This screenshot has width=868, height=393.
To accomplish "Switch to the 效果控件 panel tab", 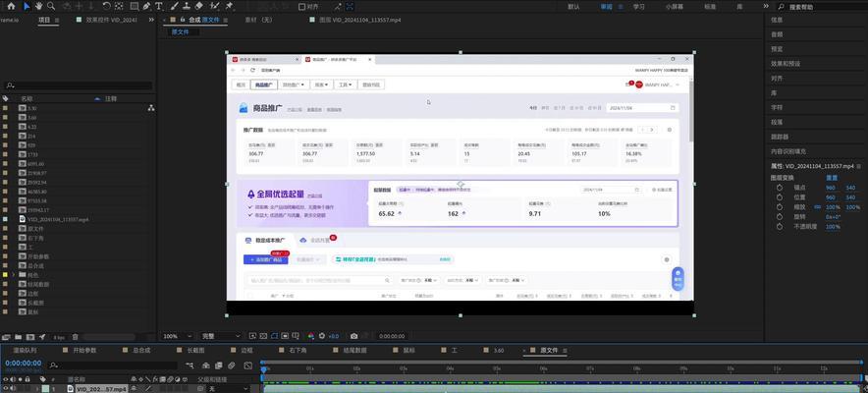I will click(111, 20).
